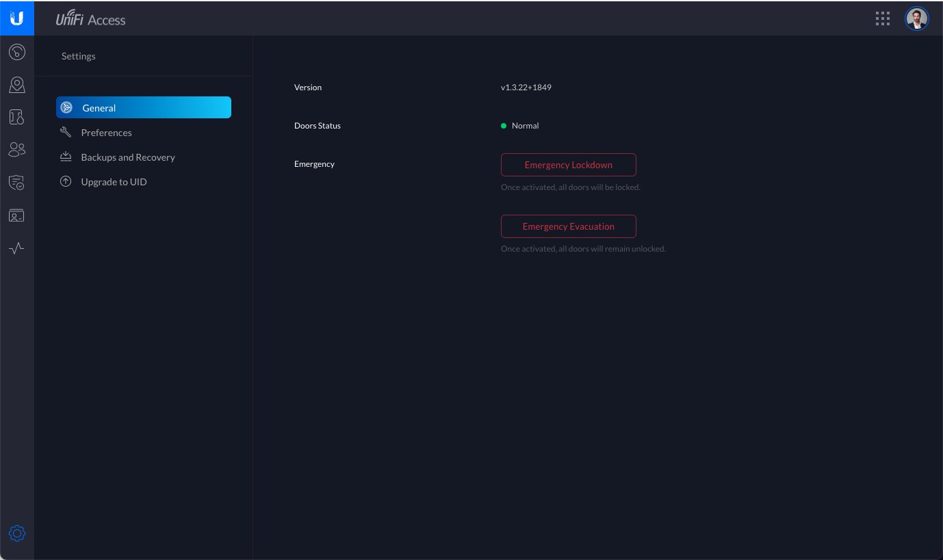This screenshot has height=560, width=943.
Task: Open the doors icon in sidebar
Action: tap(17, 117)
